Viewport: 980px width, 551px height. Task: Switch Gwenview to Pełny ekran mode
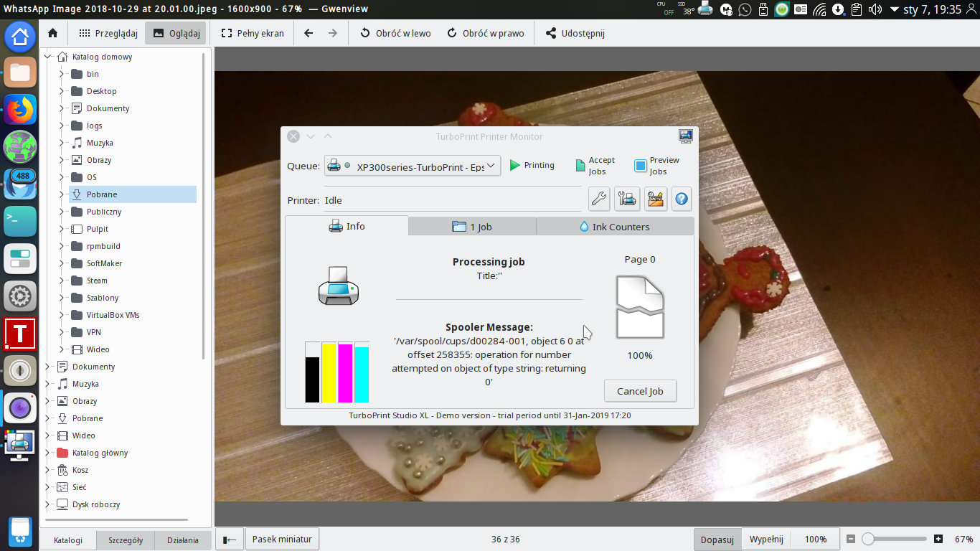[252, 32]
